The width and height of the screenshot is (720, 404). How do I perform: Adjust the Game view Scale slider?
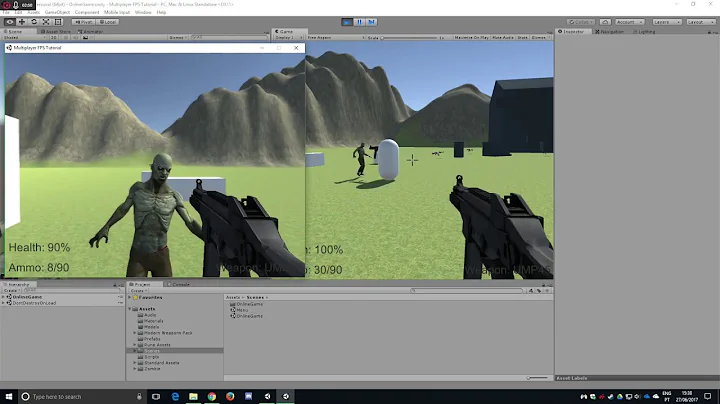409,38
